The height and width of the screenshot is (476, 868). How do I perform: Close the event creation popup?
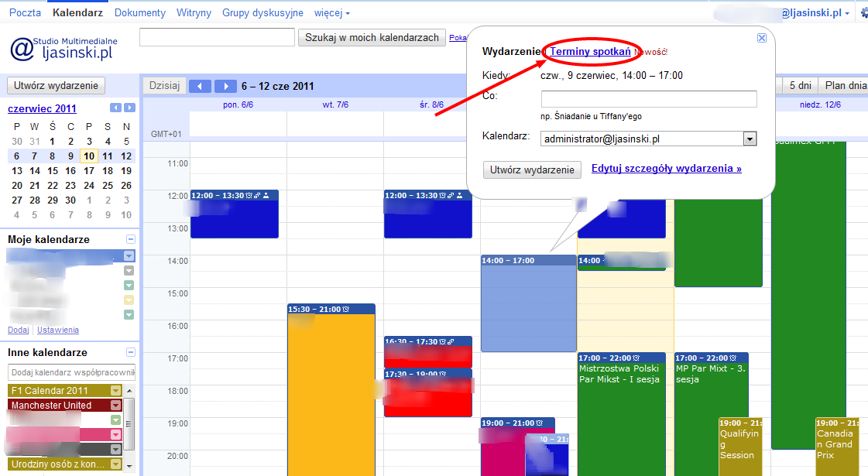tap(762, 38)
